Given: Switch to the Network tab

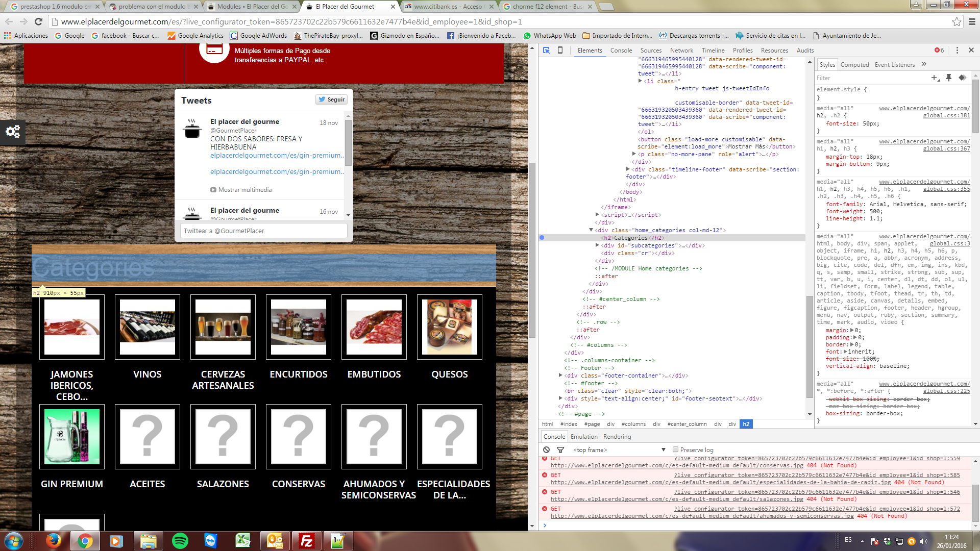Looking at the screenshot, I should 681,50.
